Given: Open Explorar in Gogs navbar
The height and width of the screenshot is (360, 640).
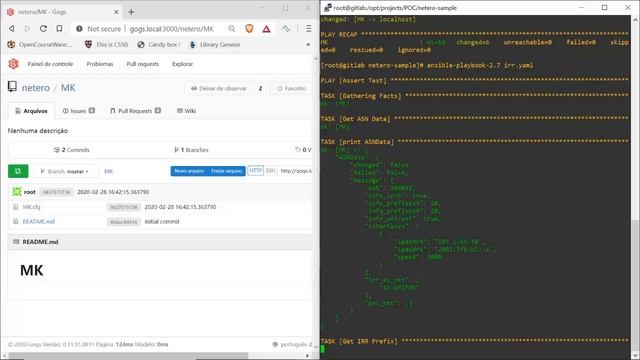Looking at the screenshot, I should click(x=182, y=64).
